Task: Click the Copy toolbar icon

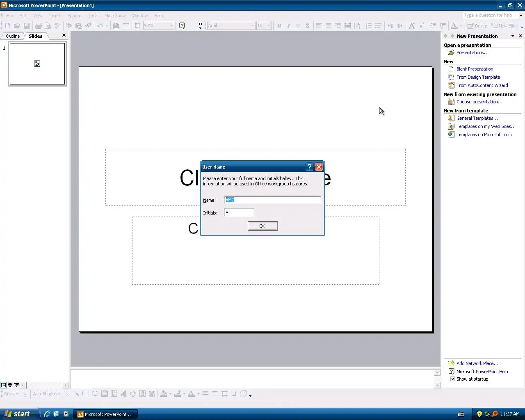Action: (69, 26)
